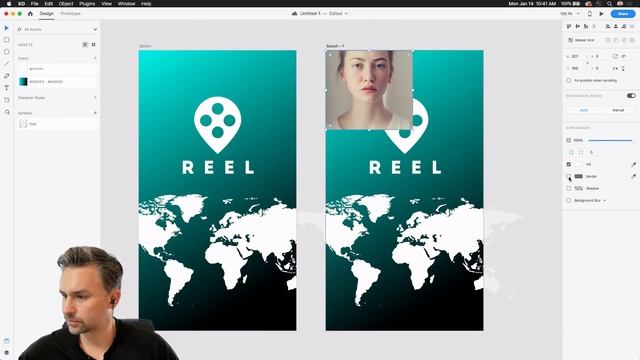Open the File menu
Viewport: 640px width, 360px height.
pyautogui.click(x=35, y=4)
